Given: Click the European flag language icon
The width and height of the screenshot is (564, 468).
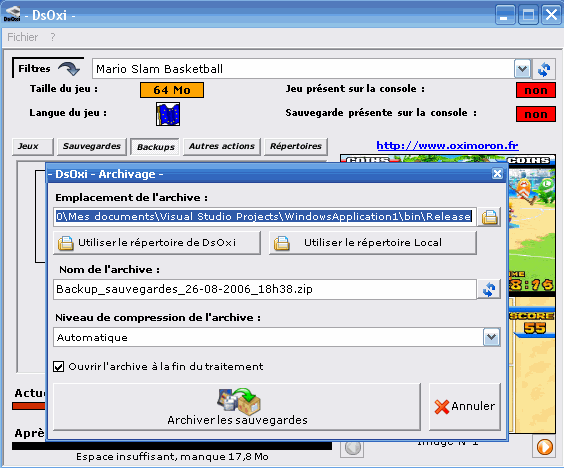Looking at the screenshot, I should tap(168, 114).
